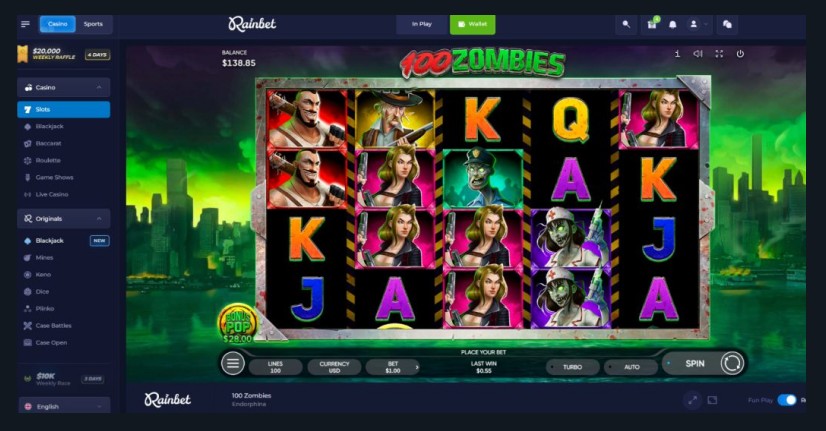Open the game info icon

[x=677, y=54]
